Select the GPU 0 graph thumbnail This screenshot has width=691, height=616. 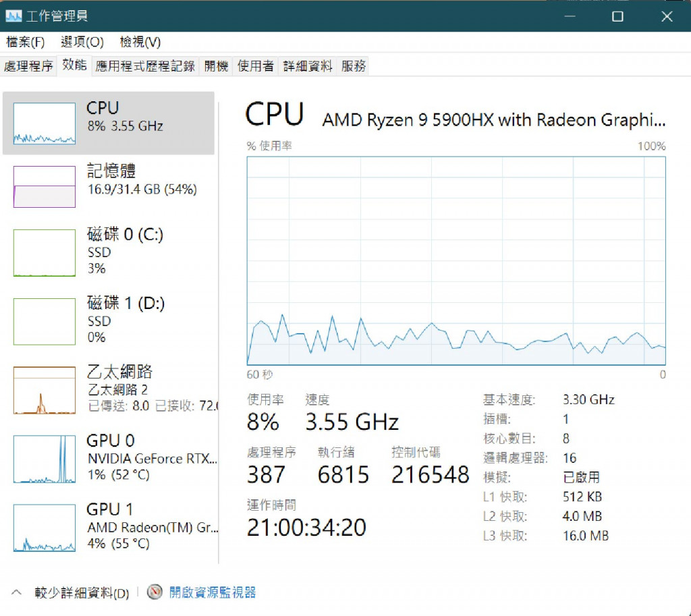pyautogui.click(x=44, y=459)
